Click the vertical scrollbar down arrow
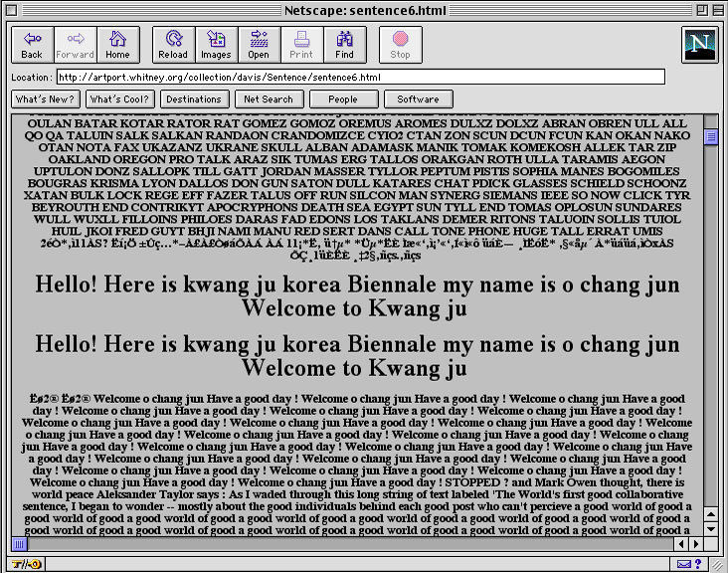728x573 pixels. coord(711,529)
